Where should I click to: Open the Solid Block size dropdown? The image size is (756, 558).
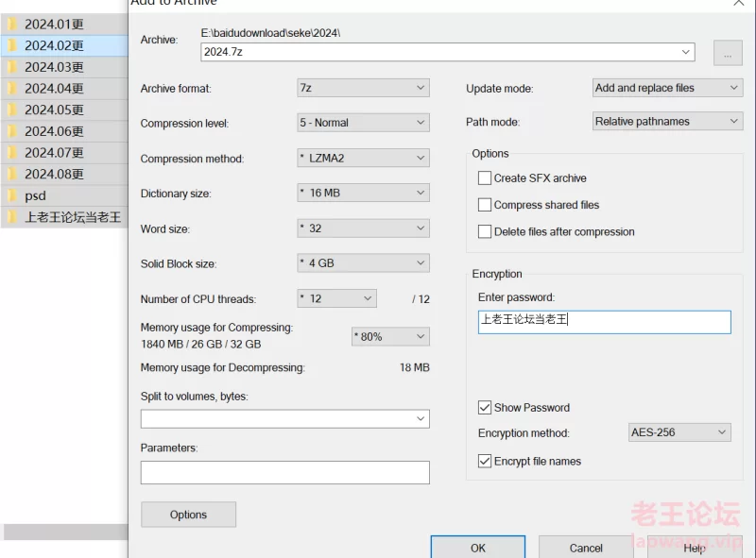click(363, 263)
